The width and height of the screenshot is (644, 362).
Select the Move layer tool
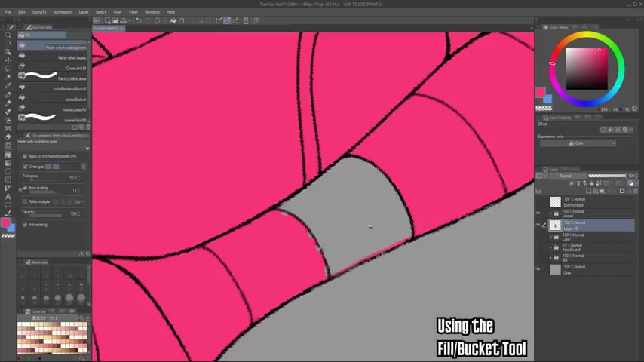[x=8, y=60]
